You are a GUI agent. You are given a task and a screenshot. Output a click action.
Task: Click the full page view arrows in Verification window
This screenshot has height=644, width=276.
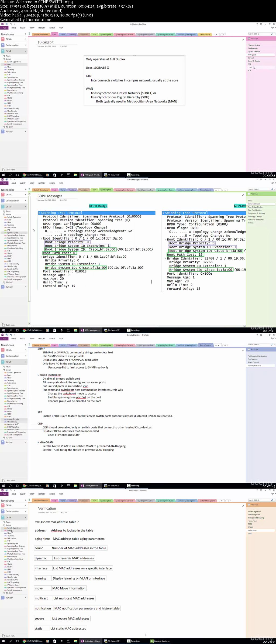[x=243, y=506]
